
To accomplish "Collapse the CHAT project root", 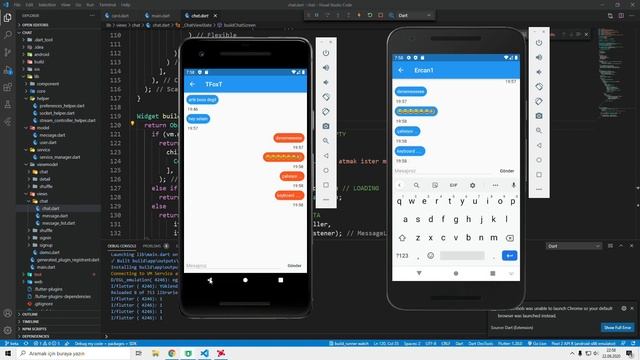I will 27,32.
